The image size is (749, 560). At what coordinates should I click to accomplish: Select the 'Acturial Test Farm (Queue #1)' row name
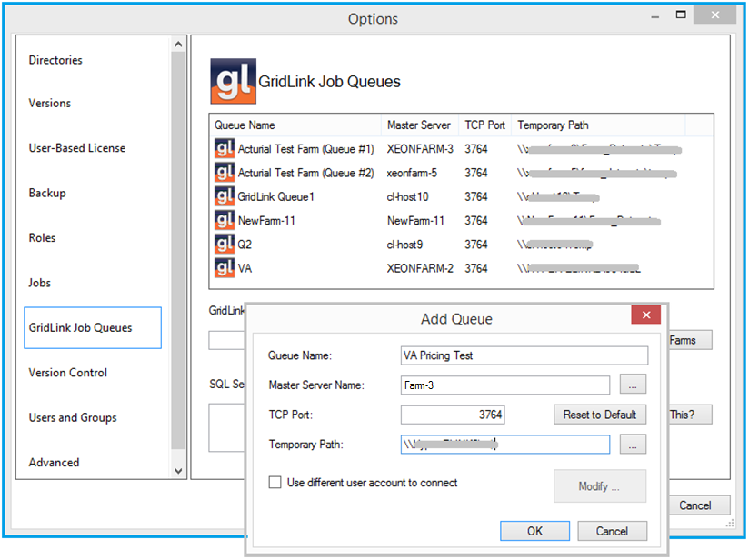[x=306, y=149]
